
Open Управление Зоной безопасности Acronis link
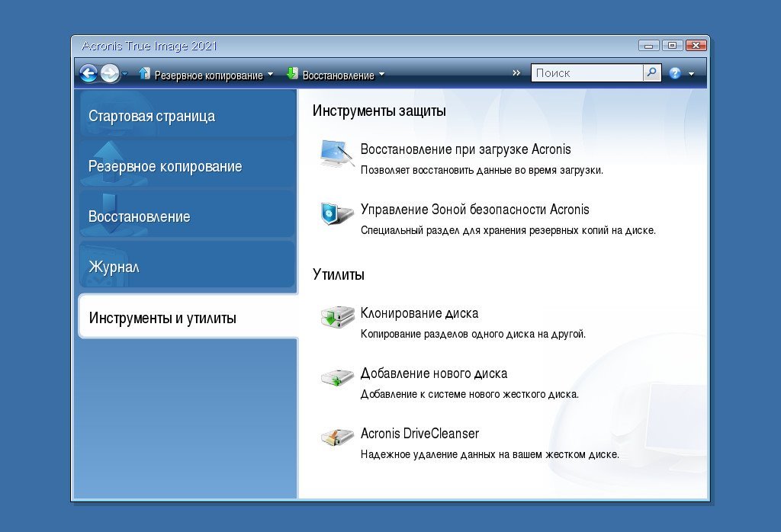(474, 210)
